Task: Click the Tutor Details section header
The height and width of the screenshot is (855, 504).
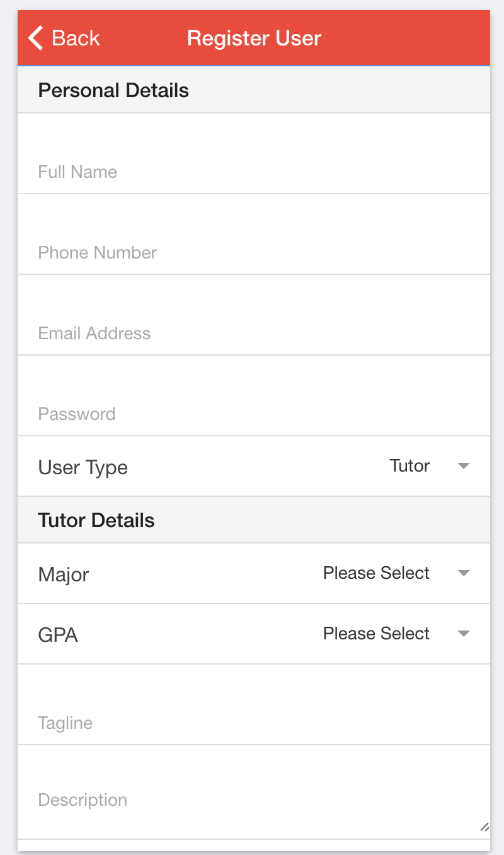Action: click(x=96, y=520)
